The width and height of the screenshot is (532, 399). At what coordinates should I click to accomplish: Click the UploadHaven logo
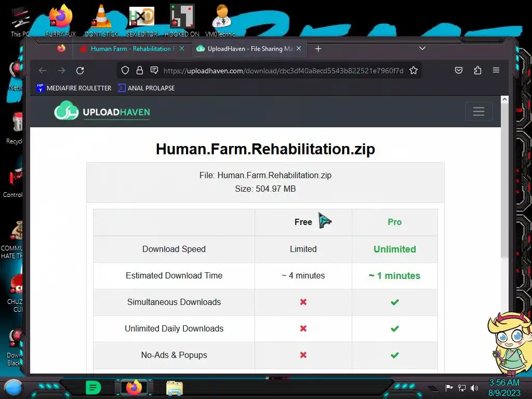[102, 111]
